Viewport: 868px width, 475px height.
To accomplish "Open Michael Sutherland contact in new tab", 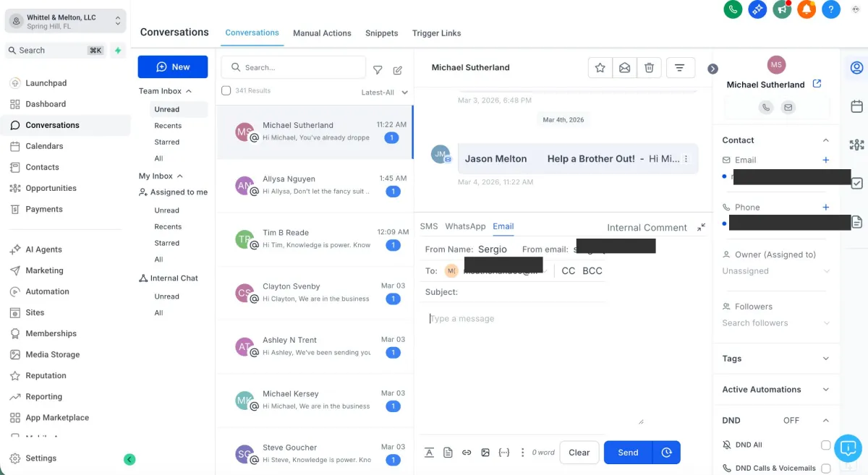I will coord(817,84).
